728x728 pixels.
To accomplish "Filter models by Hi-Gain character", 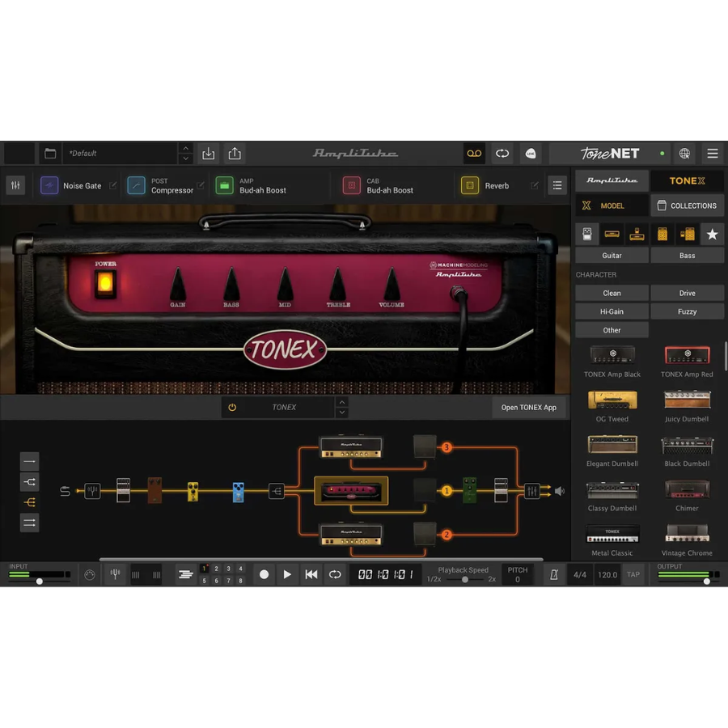I will 612,311.
